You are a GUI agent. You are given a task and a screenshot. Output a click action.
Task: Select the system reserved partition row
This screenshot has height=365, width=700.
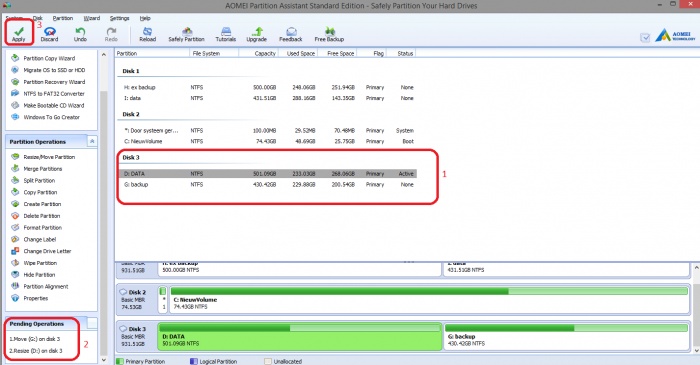268,131
